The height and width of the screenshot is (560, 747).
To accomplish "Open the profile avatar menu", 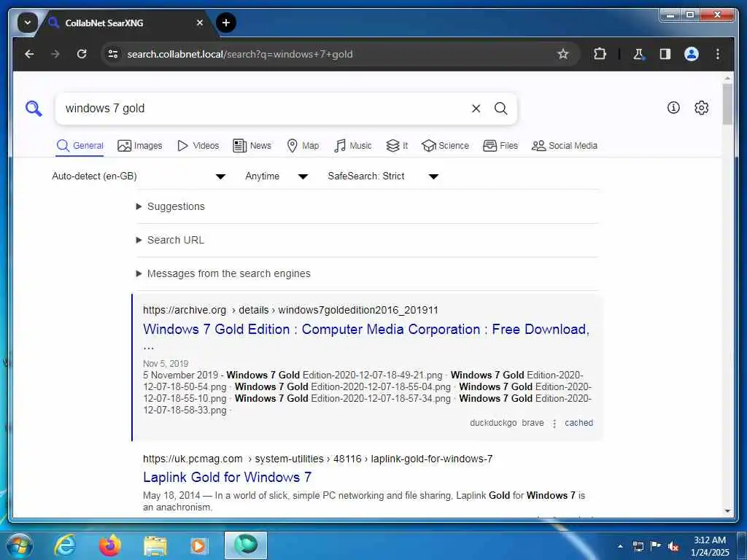I will (x=692, y=54).
